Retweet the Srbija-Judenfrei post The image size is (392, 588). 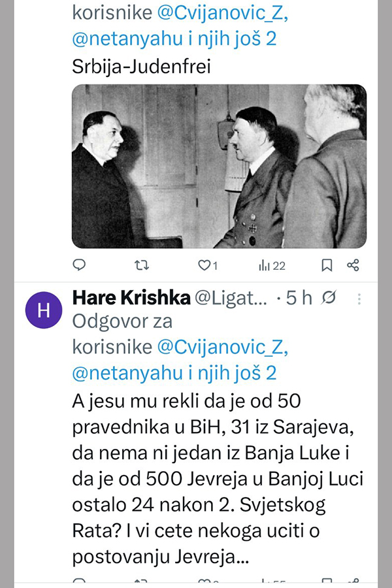pyautogui.click(x=142, y=265)
